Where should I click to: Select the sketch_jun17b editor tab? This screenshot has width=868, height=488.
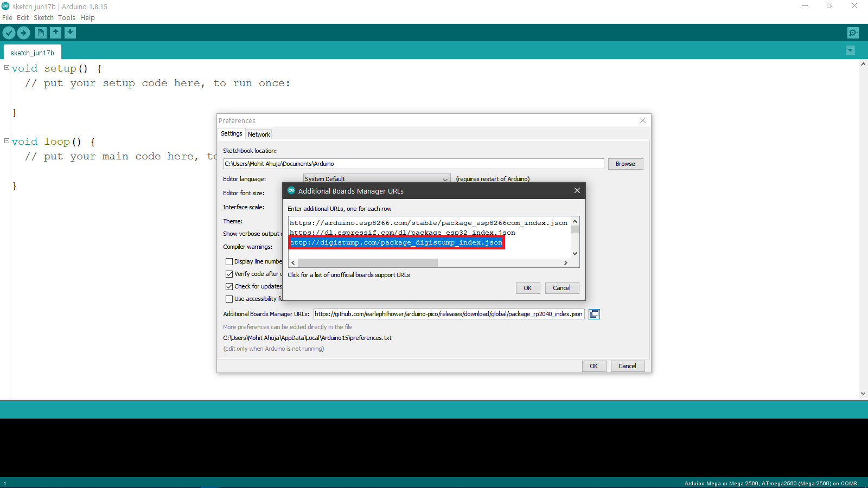point(33,53)
